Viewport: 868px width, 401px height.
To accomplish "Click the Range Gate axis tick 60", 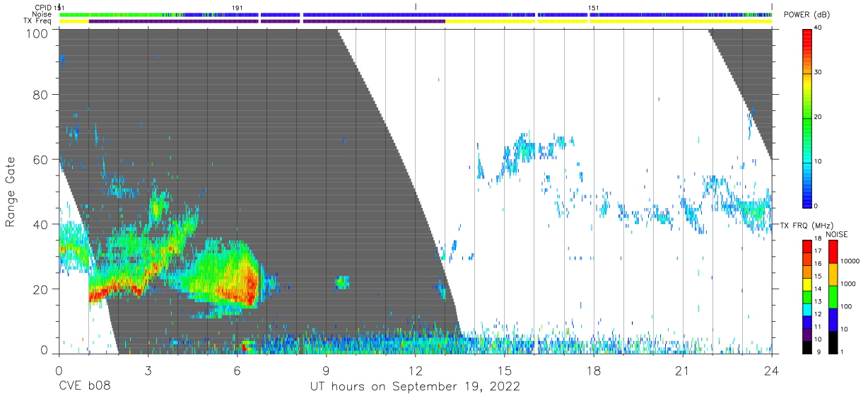I will coord(41,160).
